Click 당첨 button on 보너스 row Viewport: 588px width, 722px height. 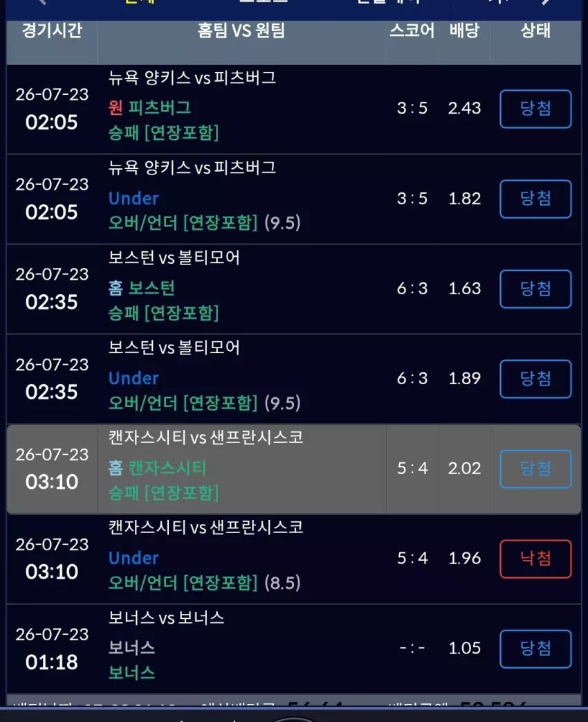535,649
